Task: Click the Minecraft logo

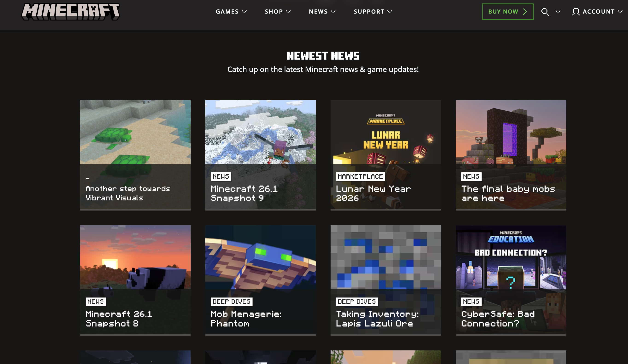Action: click(70, 12)
